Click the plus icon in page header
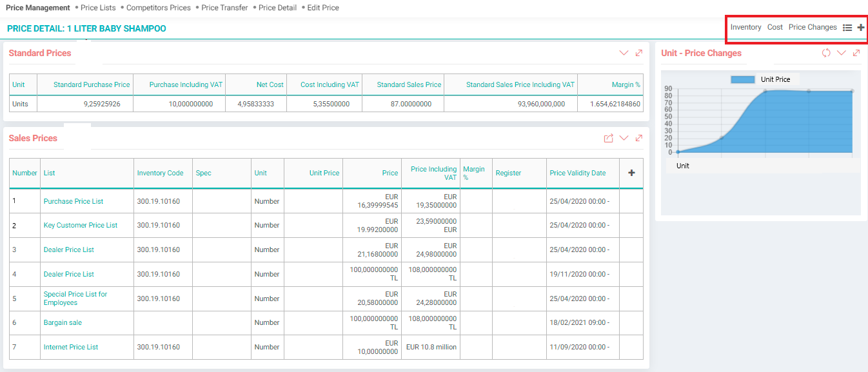Image resolution: width=868 pixels, height=372 pixels. (861, 28)
